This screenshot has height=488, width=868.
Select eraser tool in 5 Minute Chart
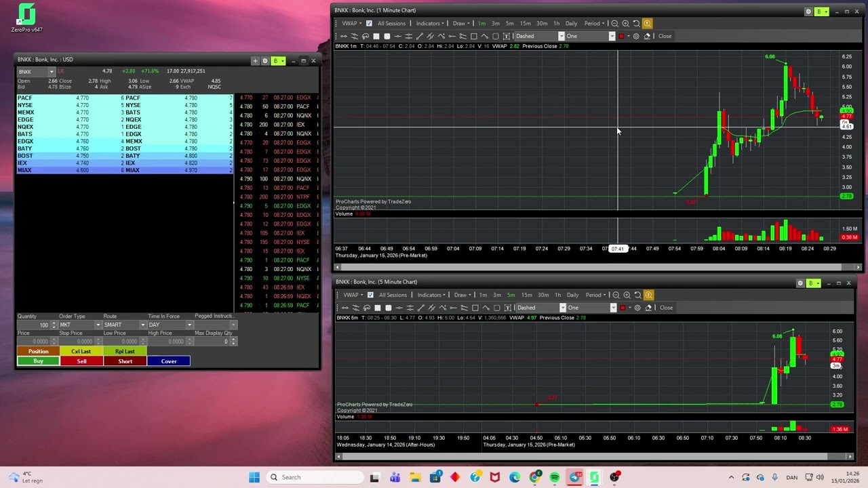click(x=648, y=308)
